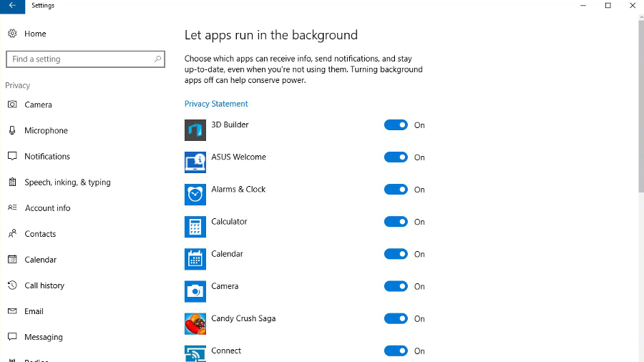Image resolution: width=644 pixels, height=362 pixels.
Task: Open Home via the gear icon
Action: [x=12, y=34]
